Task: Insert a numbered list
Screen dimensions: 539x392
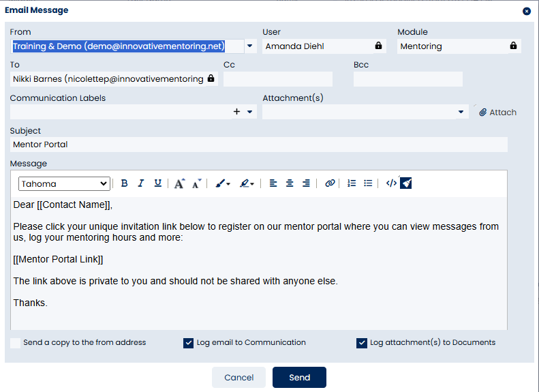Action: click(x=352, y=183)
